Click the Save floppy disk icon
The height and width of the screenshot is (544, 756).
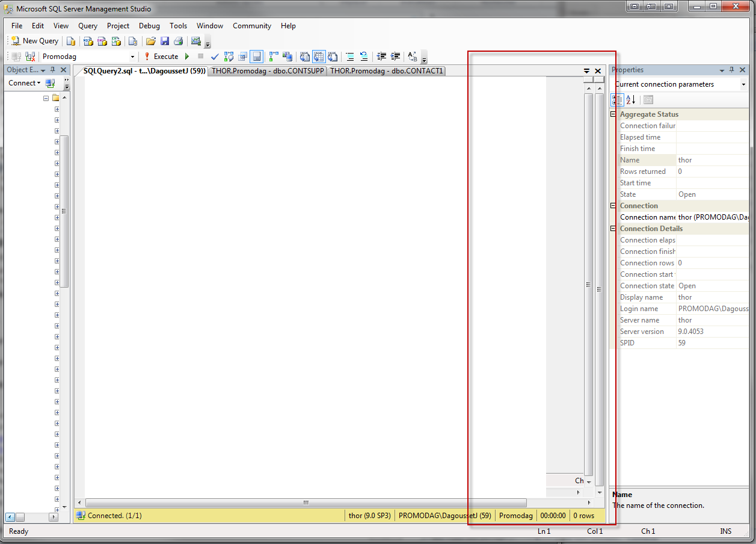click(x=164, y=41)
